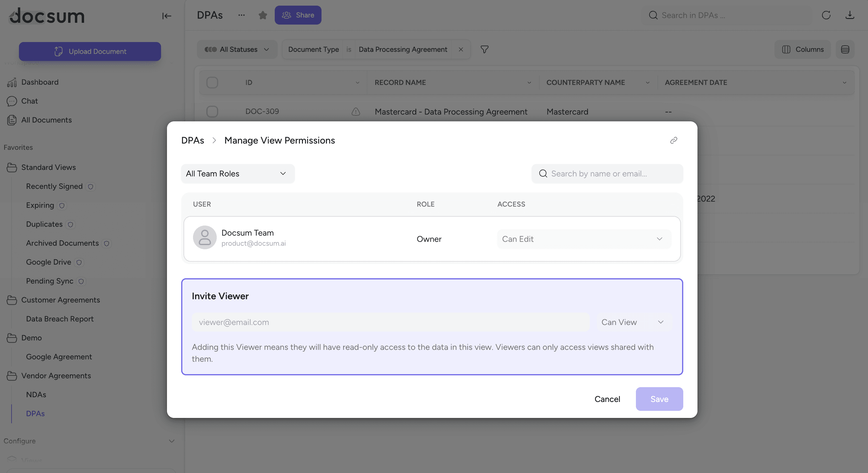Click the favorite star icon beside DPAs

pyautogui.click(x=263, y=15)
